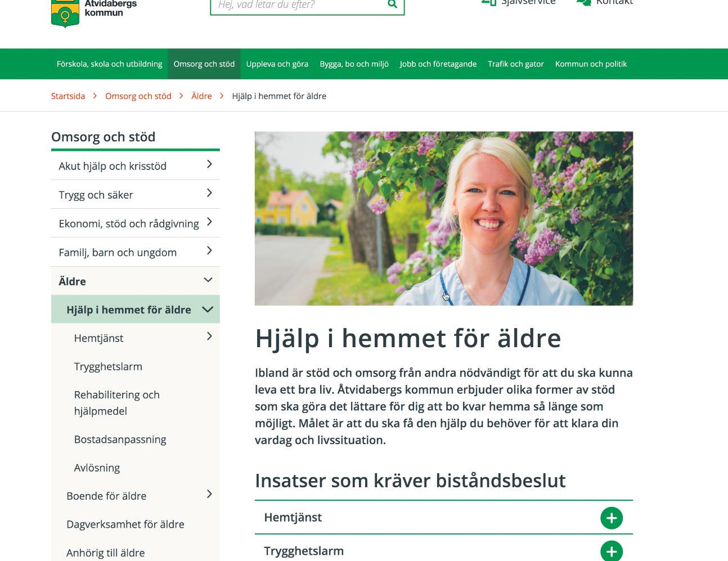Click the smiling nurse header photo
728x561 pixels.
coord(444,218)
